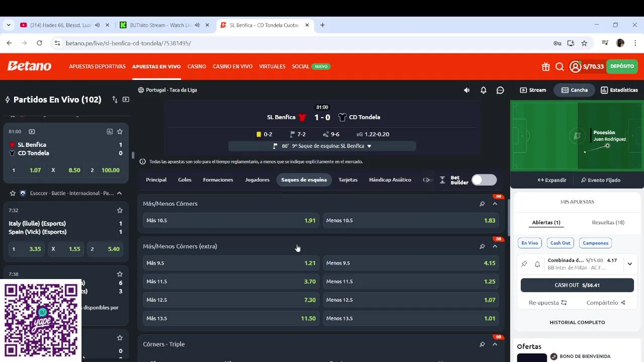644x362 pixels.
Task: Collapse the Esoccer Battle league section
Action: pyautogui.click(x=119, y=193)
